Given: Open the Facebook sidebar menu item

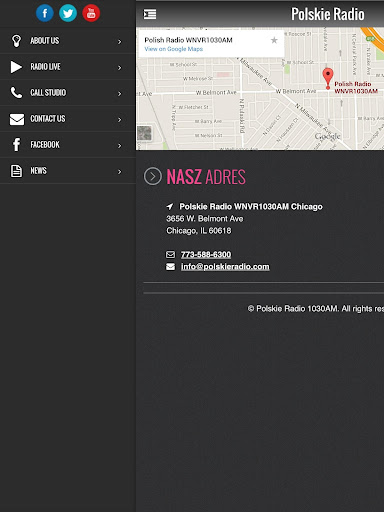Looking at the screenshot, I should click(x=68, y=145).
